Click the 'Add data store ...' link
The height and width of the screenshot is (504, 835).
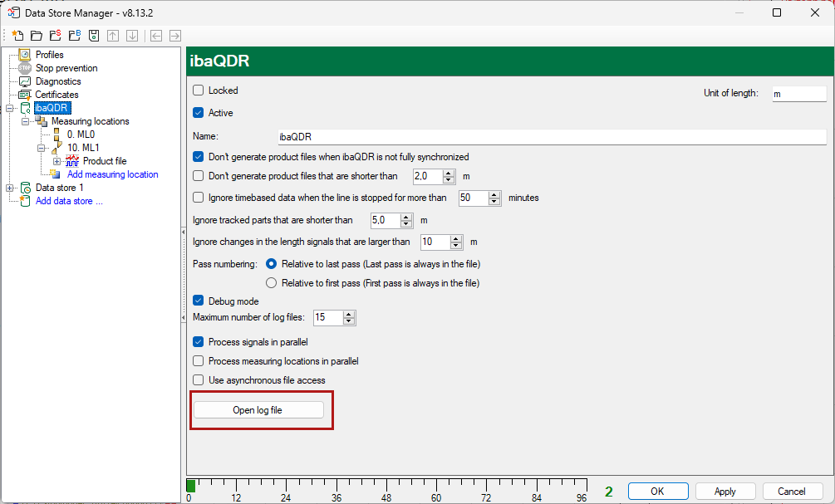[x=69, y=201]
